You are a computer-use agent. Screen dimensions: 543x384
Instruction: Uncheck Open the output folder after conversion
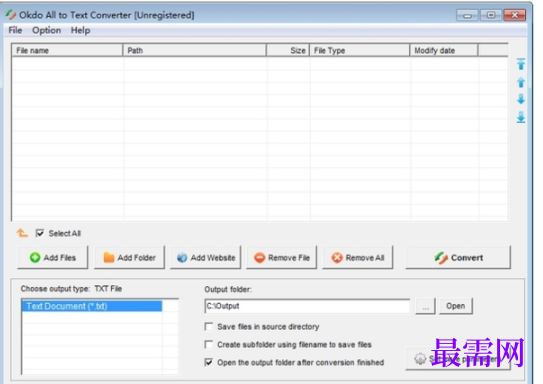pos(209,362)
